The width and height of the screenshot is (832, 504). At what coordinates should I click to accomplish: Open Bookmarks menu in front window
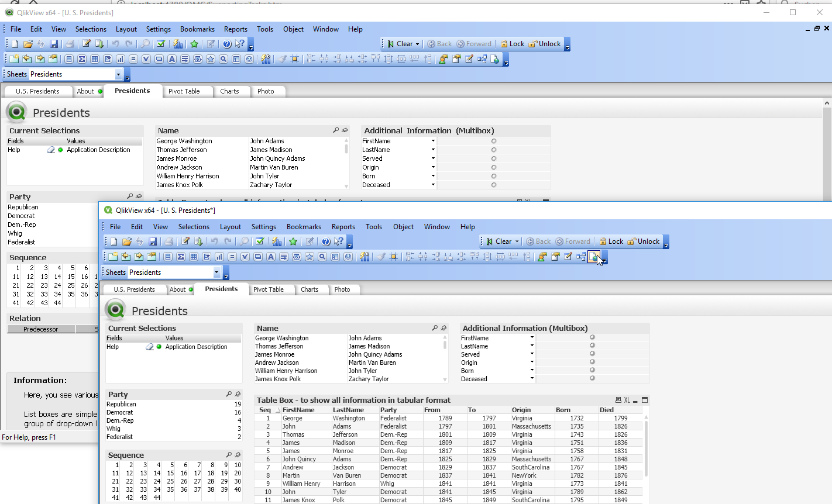click(x=304, y=227)
